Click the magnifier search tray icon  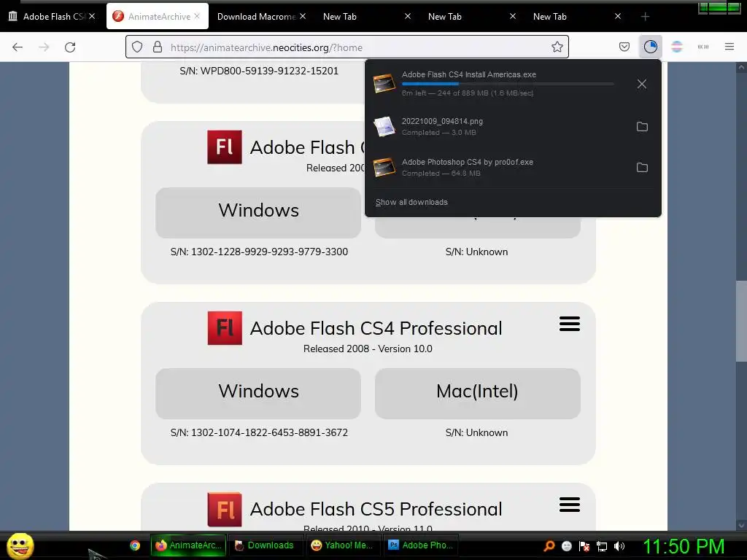coord(549,545)
